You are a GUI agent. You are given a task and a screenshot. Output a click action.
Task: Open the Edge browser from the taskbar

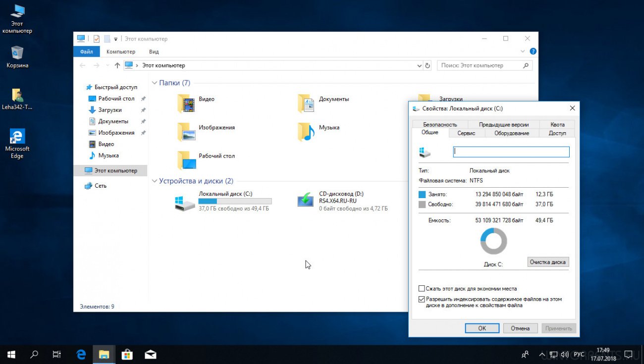(81, 355)
